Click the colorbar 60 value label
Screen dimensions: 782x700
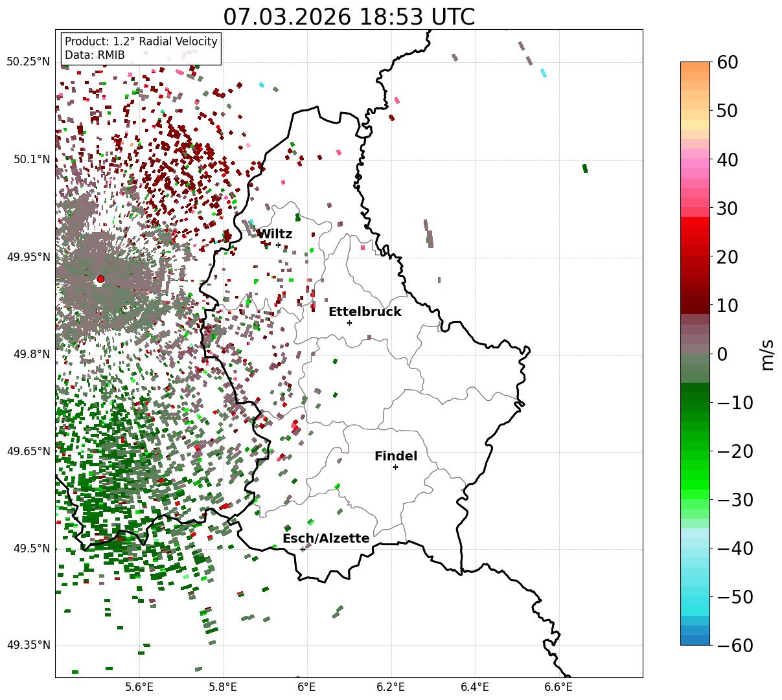click(729, 63)
